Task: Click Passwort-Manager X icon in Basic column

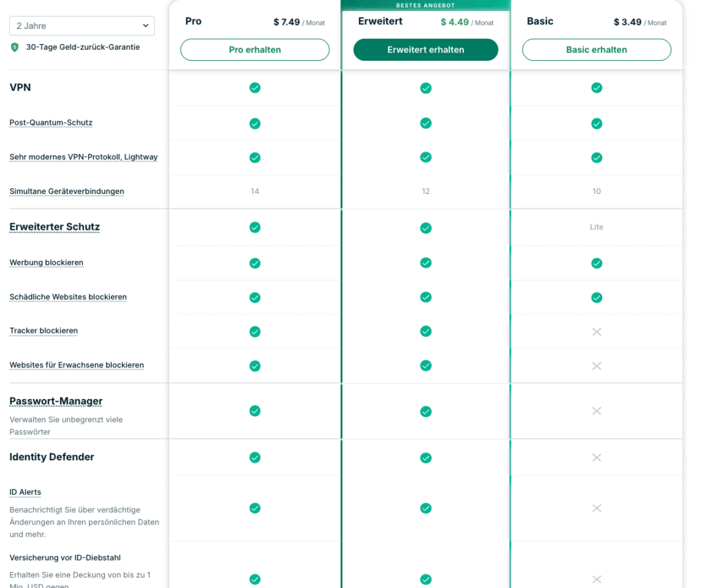Action: 597,411
